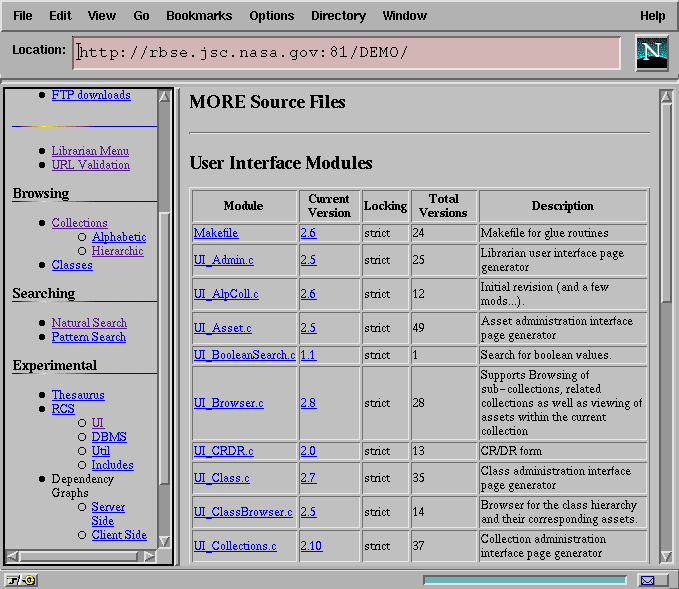This screenshot has width=679, height=589.
Task: Click the security key icon in status bar
Action: coord(20,580)
